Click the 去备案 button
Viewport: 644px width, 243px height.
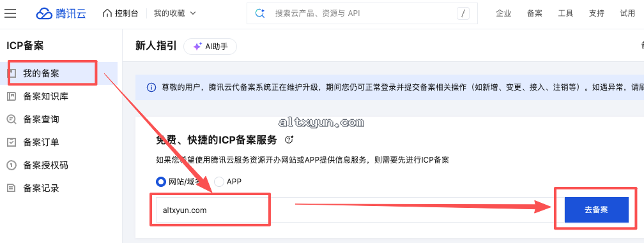click(596, 210)
